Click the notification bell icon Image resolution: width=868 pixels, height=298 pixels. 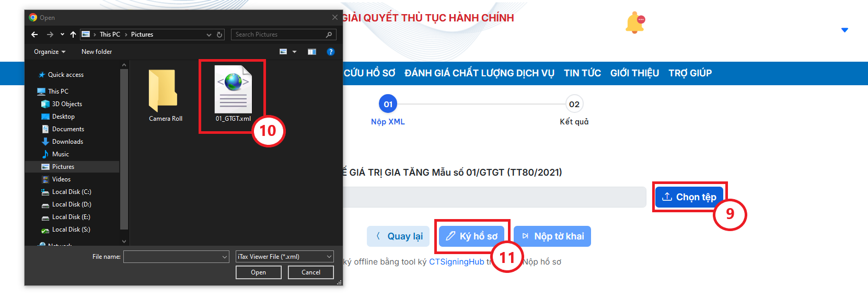pos(634,23)
